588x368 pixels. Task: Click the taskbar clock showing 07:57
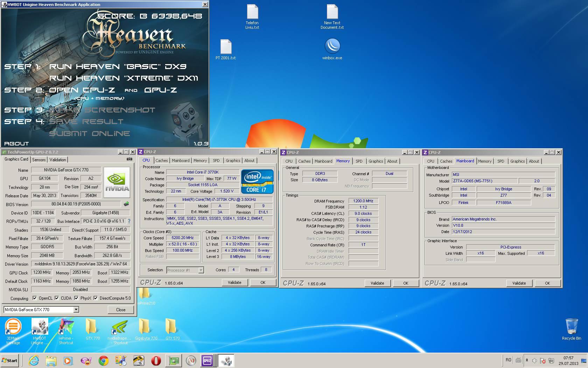click(568, 361)
